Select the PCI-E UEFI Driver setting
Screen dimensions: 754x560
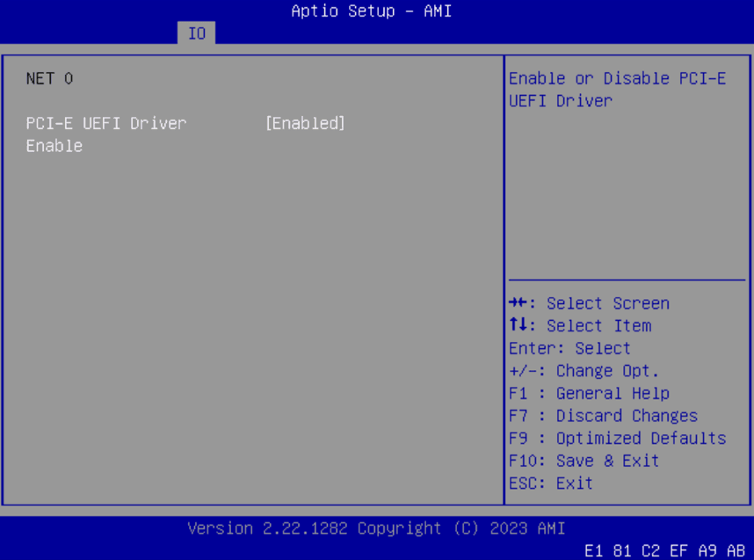click(105, 123)
